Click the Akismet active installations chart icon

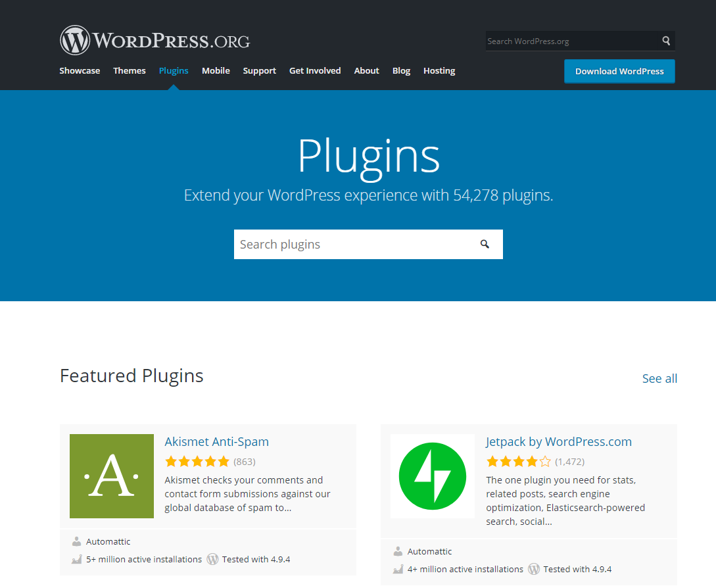[77, 559]
